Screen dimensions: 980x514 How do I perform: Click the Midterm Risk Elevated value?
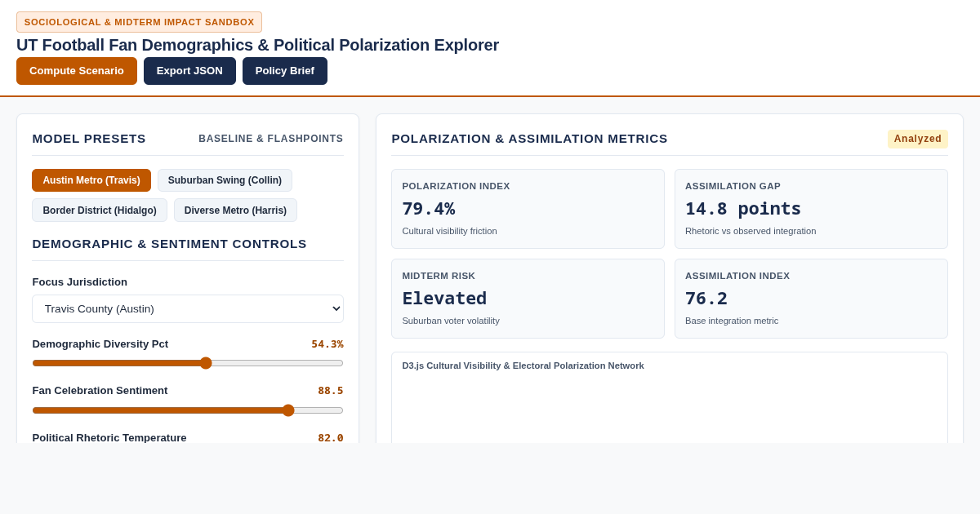[x=444, y=299]
